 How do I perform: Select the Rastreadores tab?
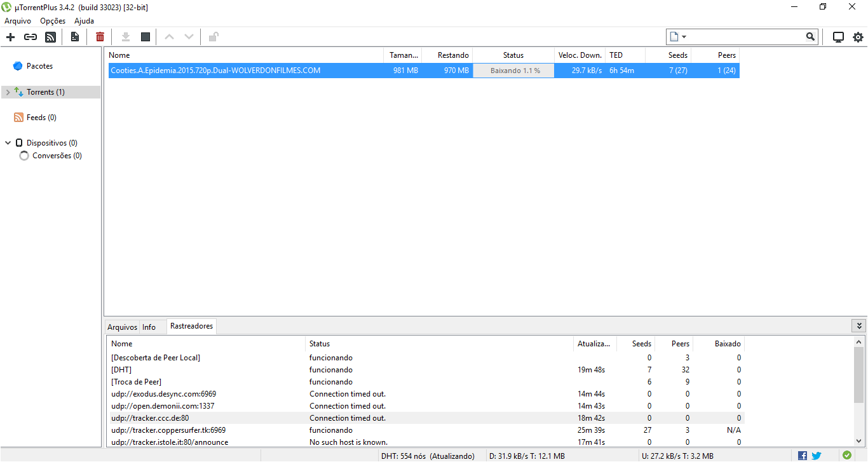point(191,326)
